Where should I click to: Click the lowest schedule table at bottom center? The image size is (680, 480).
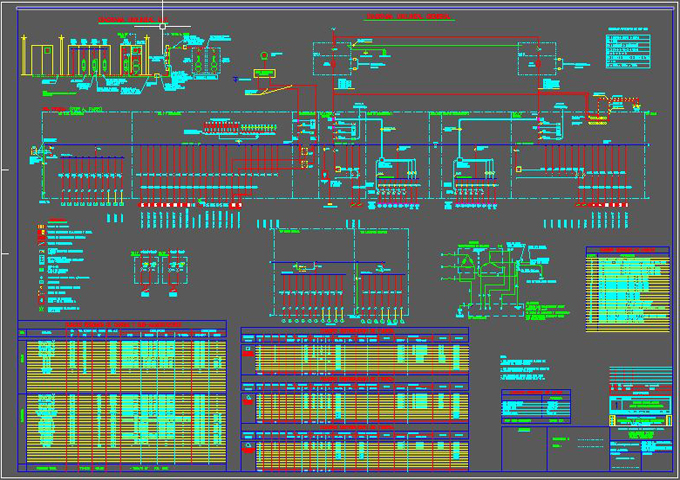[354, 450]
